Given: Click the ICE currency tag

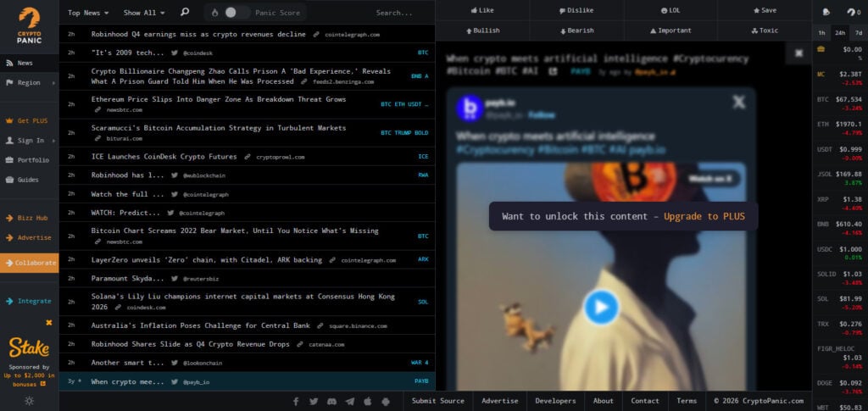Looking at the screenshot, I should point(423,157).
